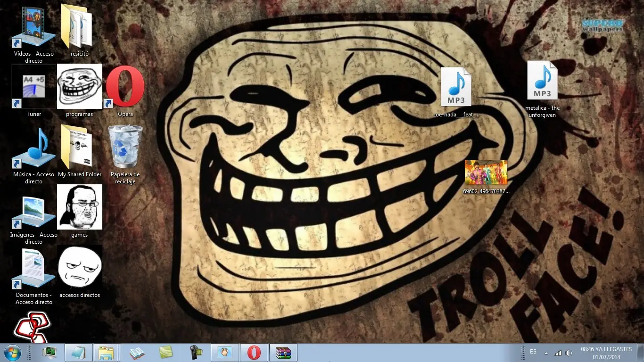Select the Documentos - Acceso directo icon
The image size is (644, 362).
pyautogui.click(x=33, y=276)
